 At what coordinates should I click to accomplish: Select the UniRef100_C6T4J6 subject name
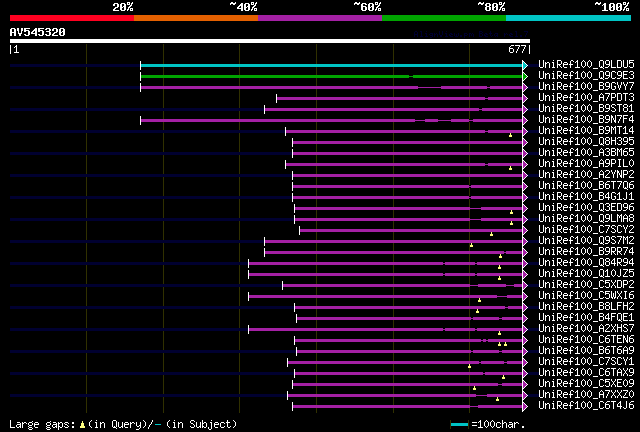[586, 406]
